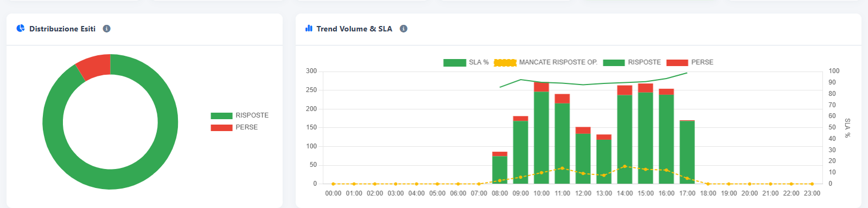Screen dimensions: 868x208
Task: Toggle PERSE series in donut legend
Action: (234, 127)
